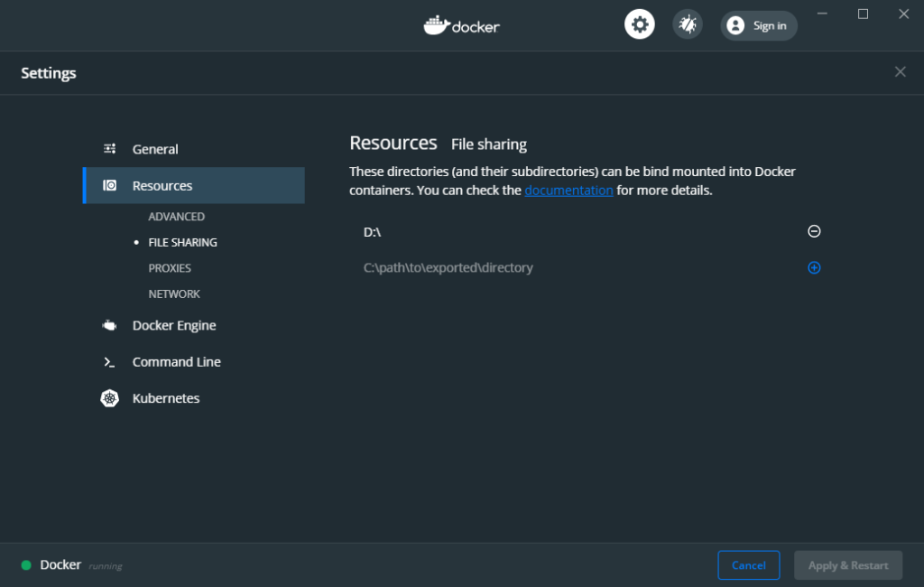Click Apply & Restart

click(848, 565)
